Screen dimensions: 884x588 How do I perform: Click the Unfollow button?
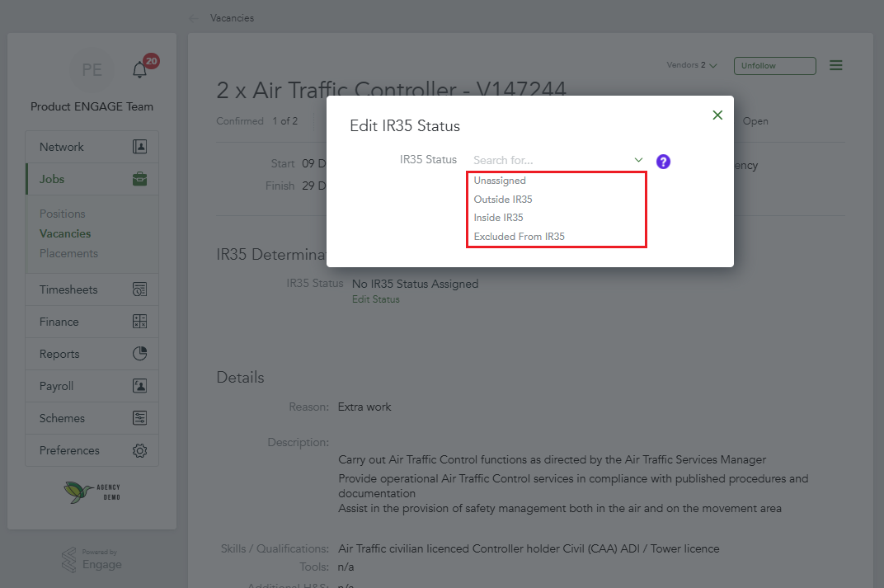point(774,66)
